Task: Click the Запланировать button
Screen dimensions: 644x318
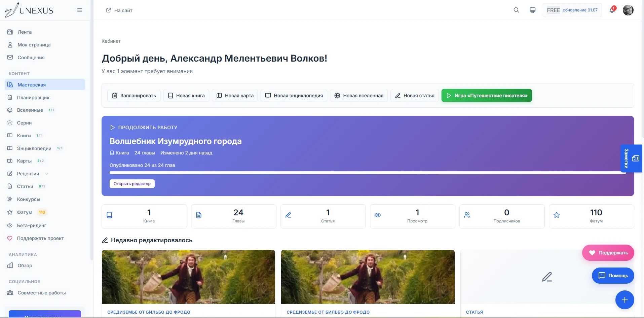Action: pos(134,96)
